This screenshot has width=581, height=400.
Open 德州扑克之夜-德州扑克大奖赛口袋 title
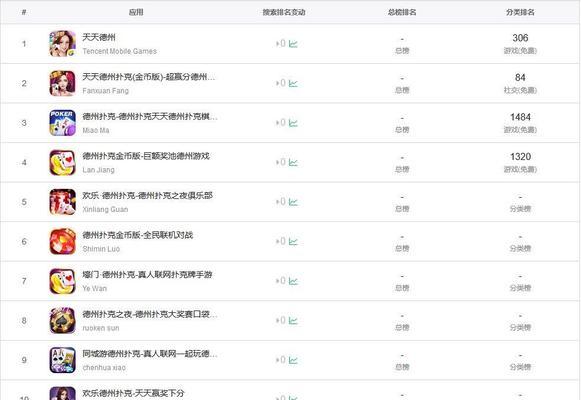(x=150, y=314)
